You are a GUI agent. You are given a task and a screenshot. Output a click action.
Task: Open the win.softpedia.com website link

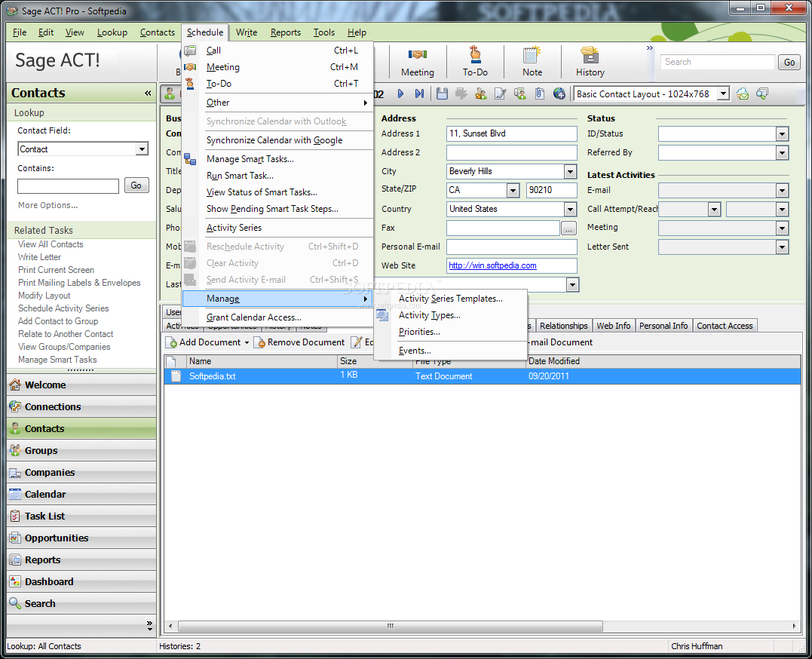click(x=492, y=265)
